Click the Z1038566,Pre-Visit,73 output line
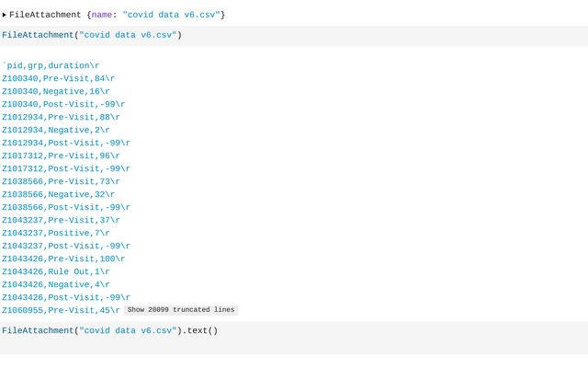 click(x=61, y=182)
